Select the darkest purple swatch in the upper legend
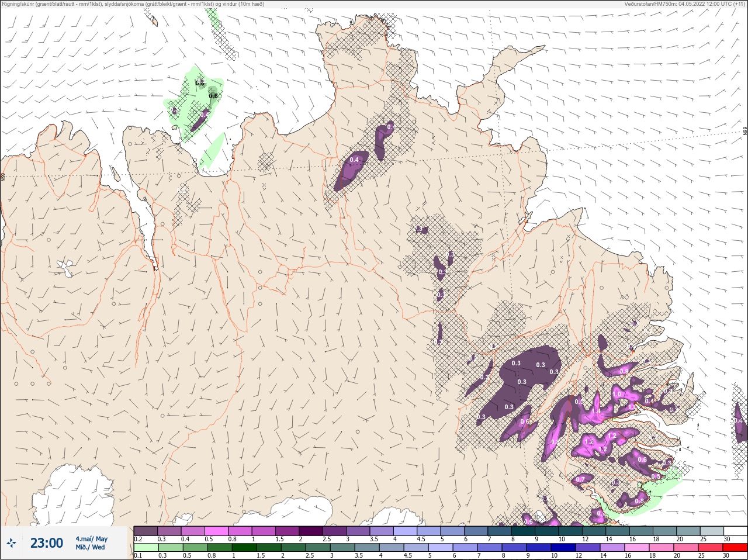The image size is (748, 560). coord(311,531)
